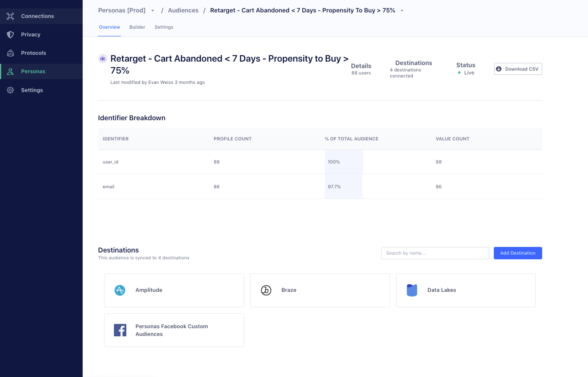Viewport: 588px width, 377px height.
Task: Click the Facebook logo icon
Action: [120, 330]
